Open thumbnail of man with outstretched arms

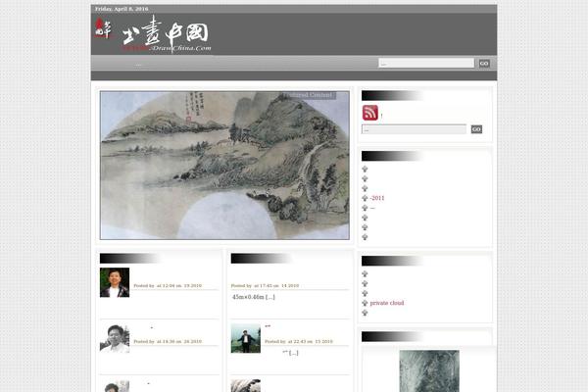click(x=246, y=338)
